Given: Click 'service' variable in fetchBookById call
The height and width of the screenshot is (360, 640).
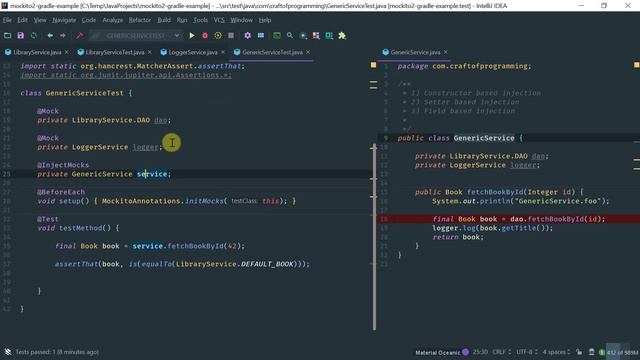Looking at the screenshot, I should 147,246.
